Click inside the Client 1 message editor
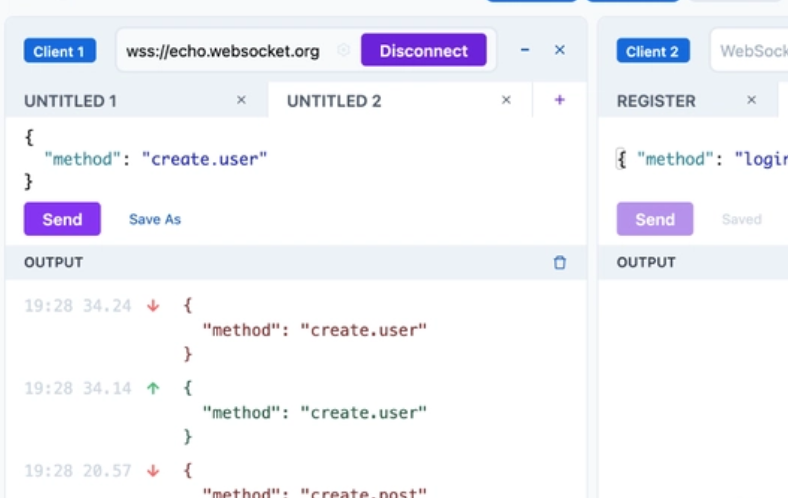Viewport: 788px width, 498px height. (296, 159)
